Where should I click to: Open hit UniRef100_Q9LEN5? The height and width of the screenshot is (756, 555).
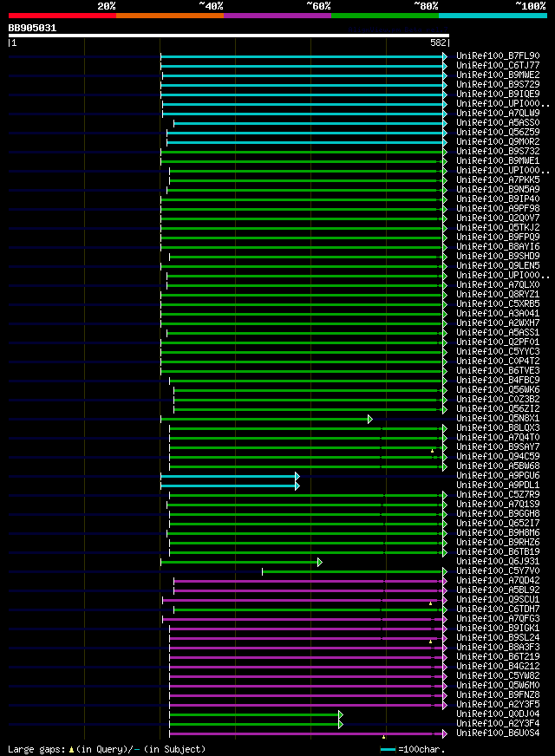(x=498, y=265)
